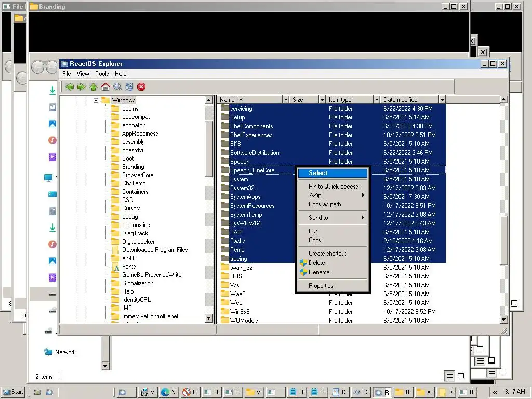Click the servicing folder icon

(224, 109)
